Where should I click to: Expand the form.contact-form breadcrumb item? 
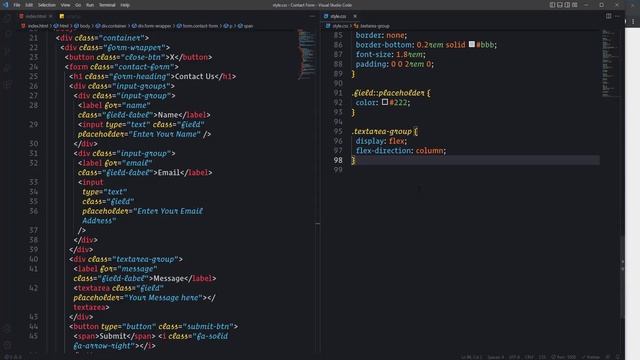click(x=198, y=26)
